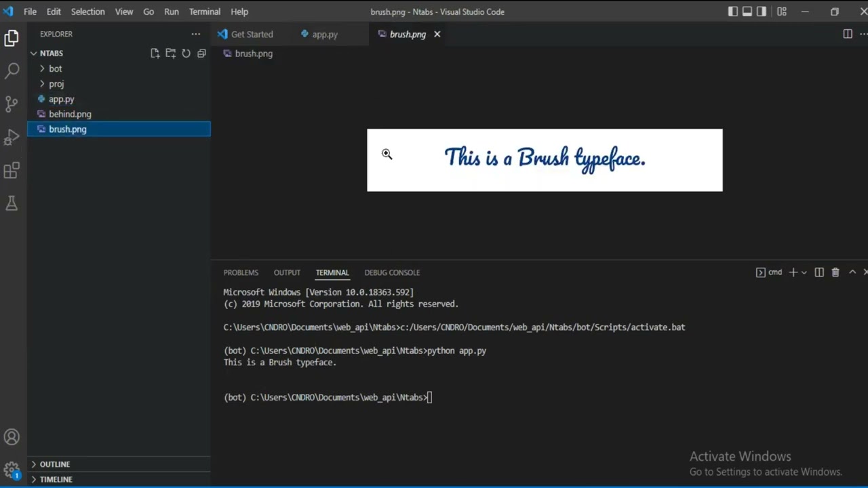Switch to the app.py editor tab
Viewport: 868px width, 488px height.
[x=325, y=34]
